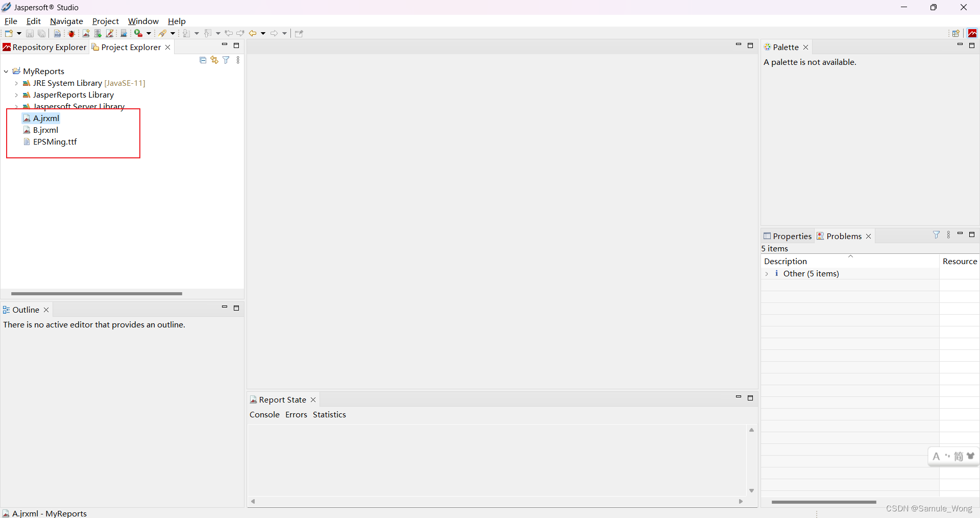Image resolution: width=980 pixels, height=518 pixels.
Task: Open the Window menu
Action: tap(143, 21)
